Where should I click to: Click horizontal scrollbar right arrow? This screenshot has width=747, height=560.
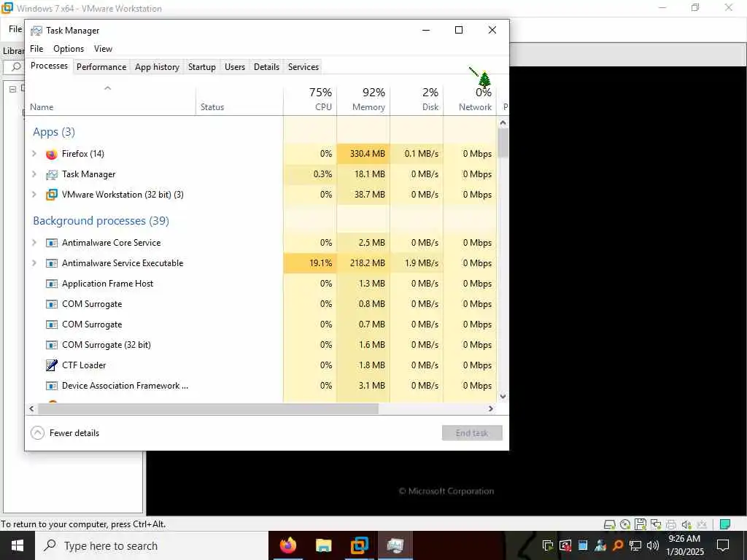pos(491,408)
